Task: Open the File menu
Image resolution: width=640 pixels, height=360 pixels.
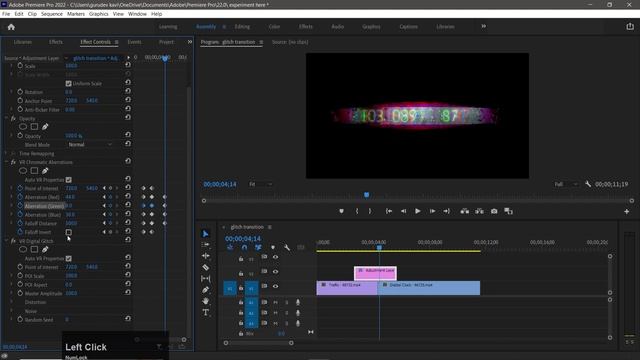Action: coord(6,14)
